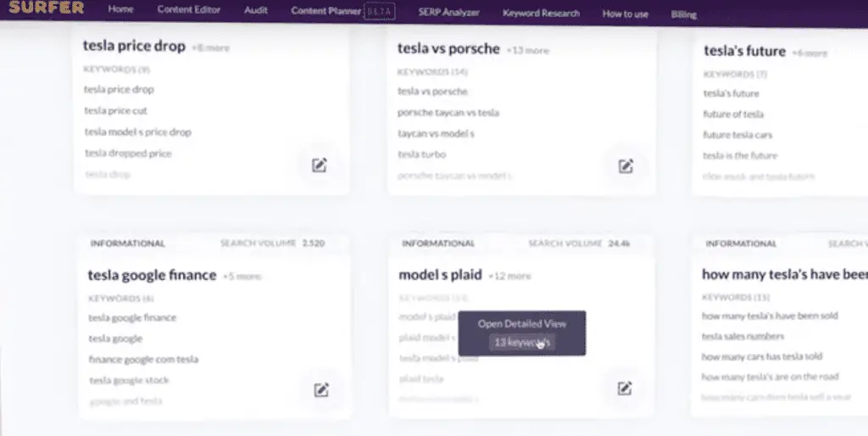Open the How to use page
868x436 pixels.
point(625,14)
